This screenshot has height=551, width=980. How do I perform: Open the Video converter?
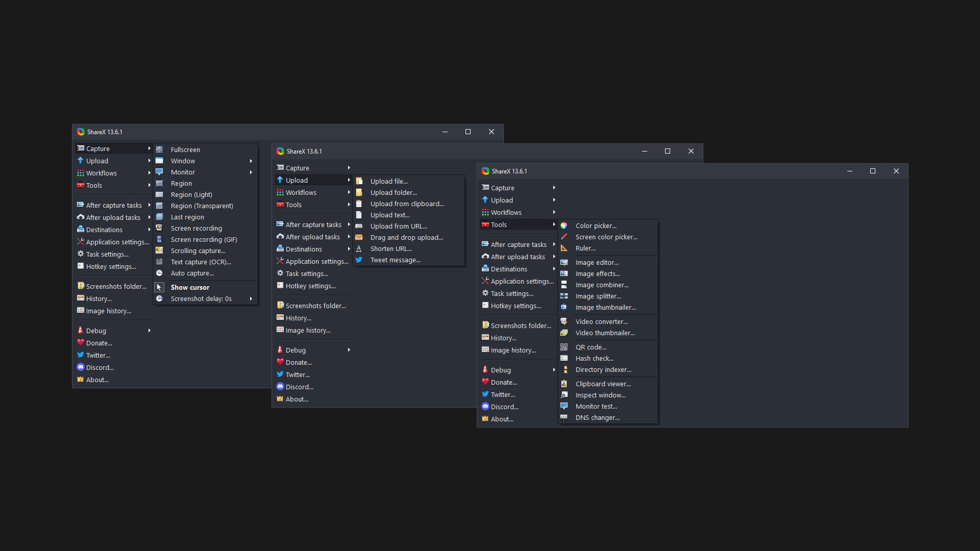click(x=600, y=321)
